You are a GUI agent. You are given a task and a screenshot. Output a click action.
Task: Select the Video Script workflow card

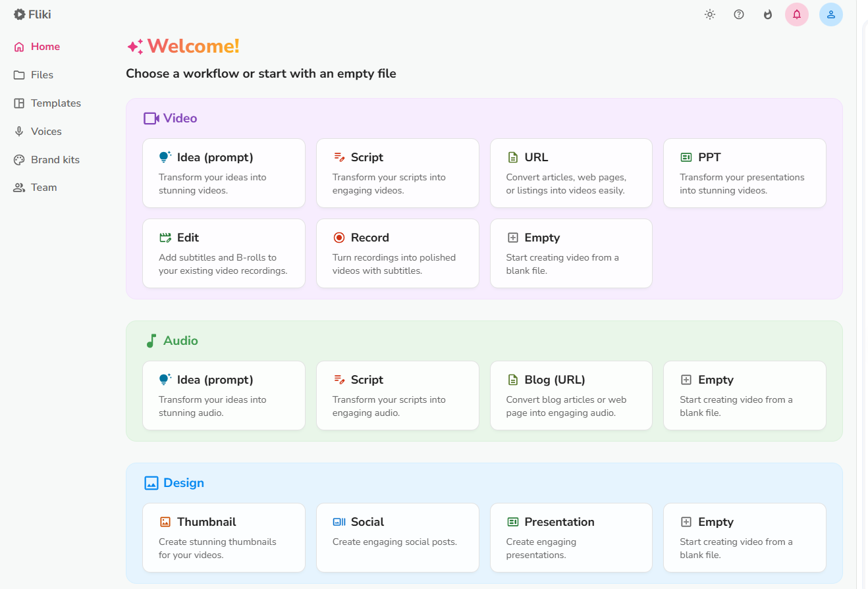397,173
